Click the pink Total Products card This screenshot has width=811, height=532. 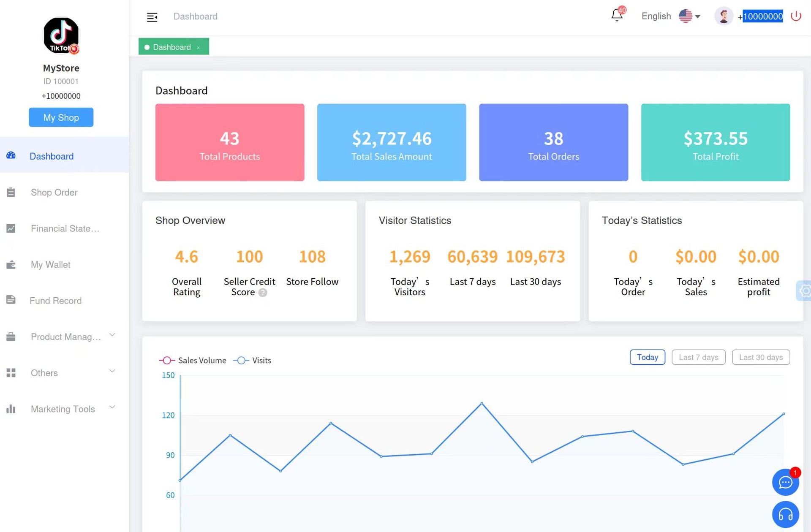[229, 142]
